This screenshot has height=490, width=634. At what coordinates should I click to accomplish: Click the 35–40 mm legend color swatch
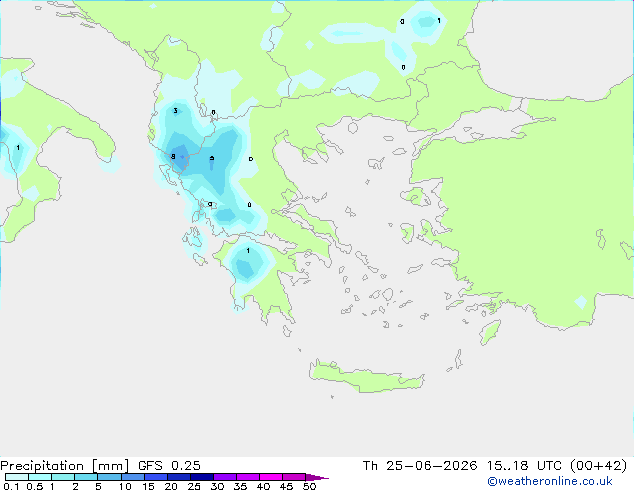coord(247,477)
